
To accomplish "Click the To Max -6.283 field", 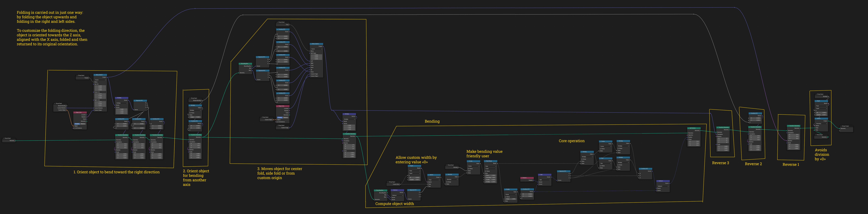I will click(x=491, y=182).
